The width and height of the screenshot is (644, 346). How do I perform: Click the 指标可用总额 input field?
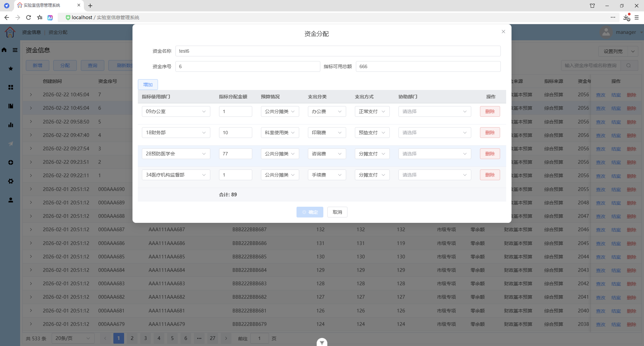[x=428, y=66]
